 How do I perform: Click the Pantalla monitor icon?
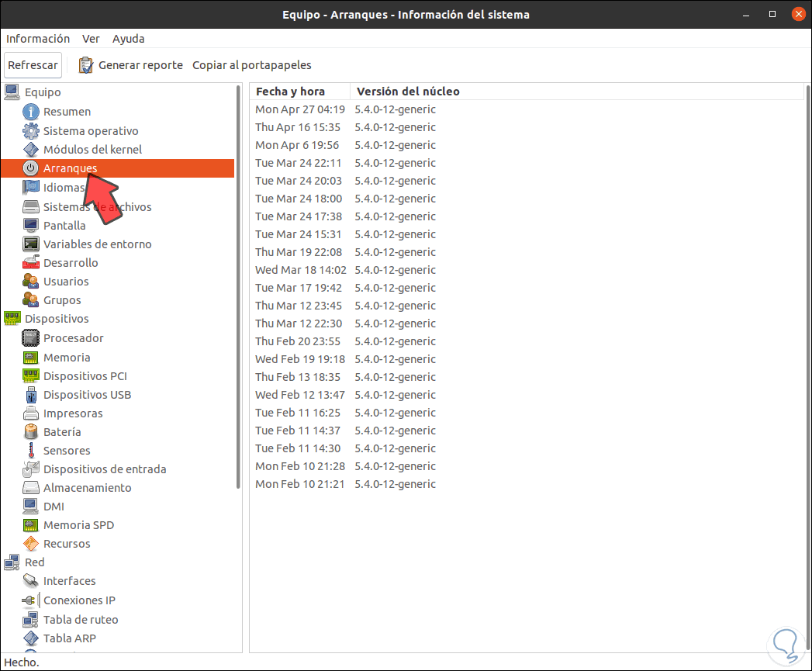click(x=31, y=226)
